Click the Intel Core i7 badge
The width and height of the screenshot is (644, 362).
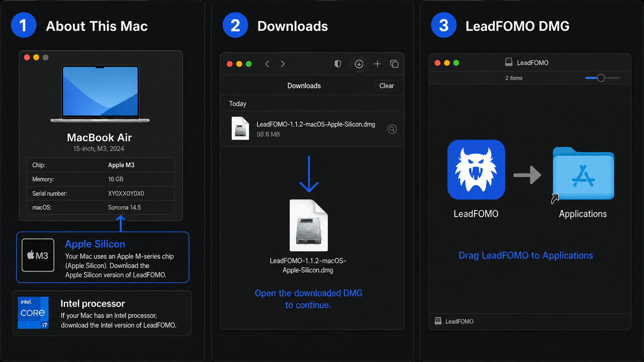pyautogui.click(x=33, y=313)
